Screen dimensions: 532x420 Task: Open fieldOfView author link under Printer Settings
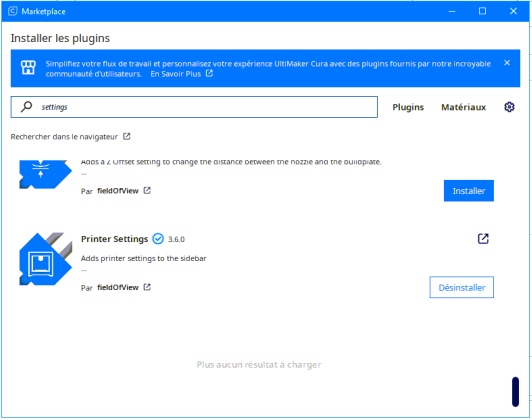[118, 287]
